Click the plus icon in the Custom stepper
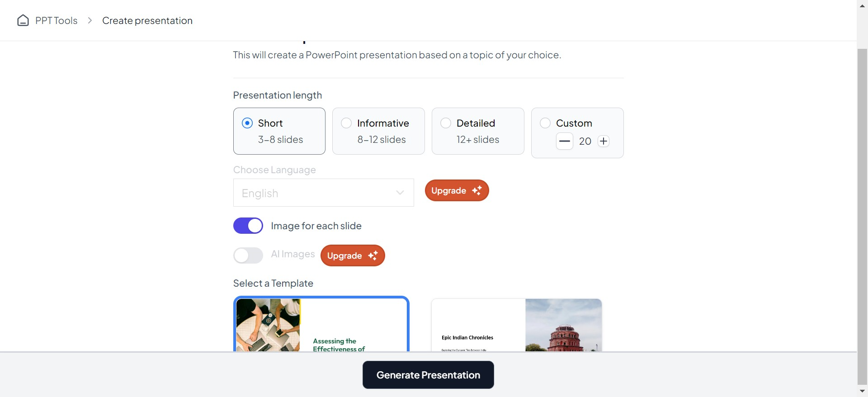The width and height of the screenshot is (868, 397). [604, 141]
